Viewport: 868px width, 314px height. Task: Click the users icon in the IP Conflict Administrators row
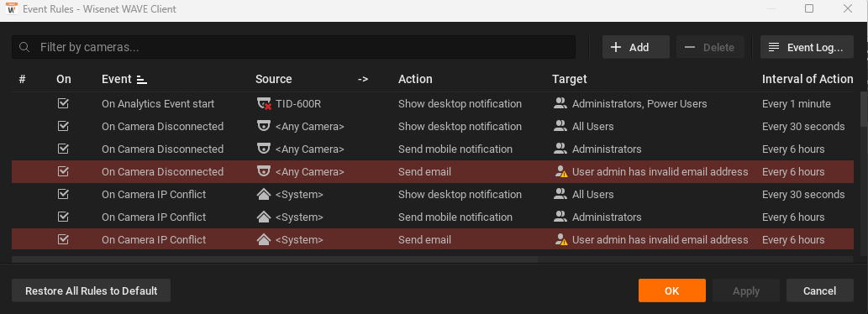click(x=560, y=217)
